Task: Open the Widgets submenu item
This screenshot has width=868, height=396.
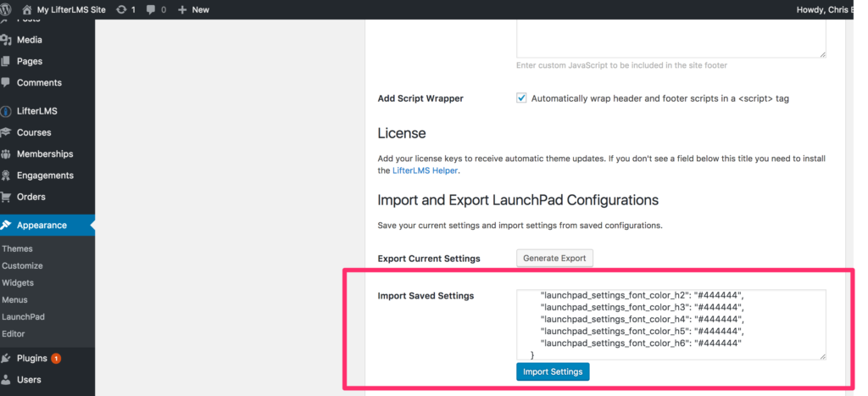Action: (x=18, y=282)
